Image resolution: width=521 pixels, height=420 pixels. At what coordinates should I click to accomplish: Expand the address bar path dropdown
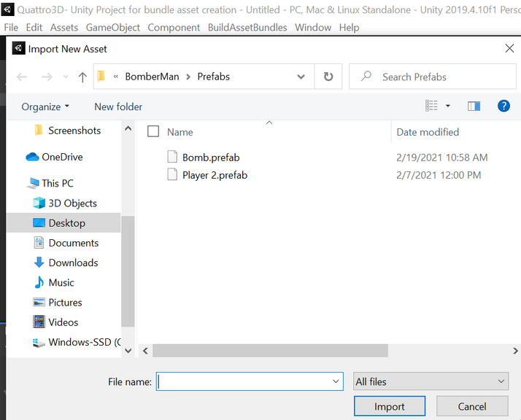tap(301, 77)
